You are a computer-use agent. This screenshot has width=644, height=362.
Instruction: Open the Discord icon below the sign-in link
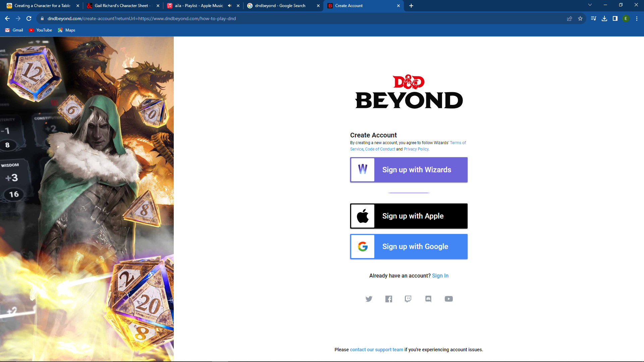pos(428,299)
